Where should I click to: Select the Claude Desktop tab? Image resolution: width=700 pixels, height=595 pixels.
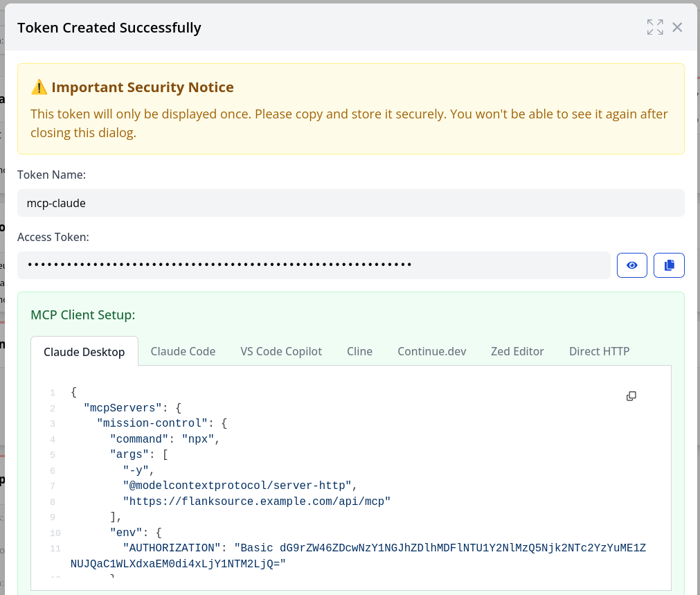pos(84,352)
